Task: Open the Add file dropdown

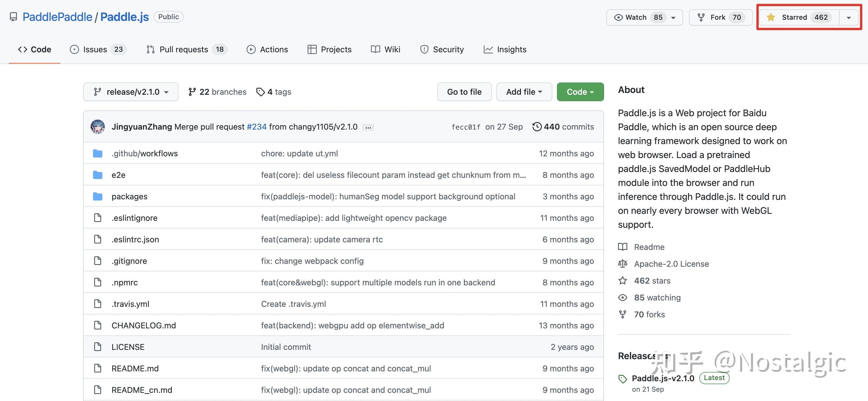Action: tap(524, 92)
